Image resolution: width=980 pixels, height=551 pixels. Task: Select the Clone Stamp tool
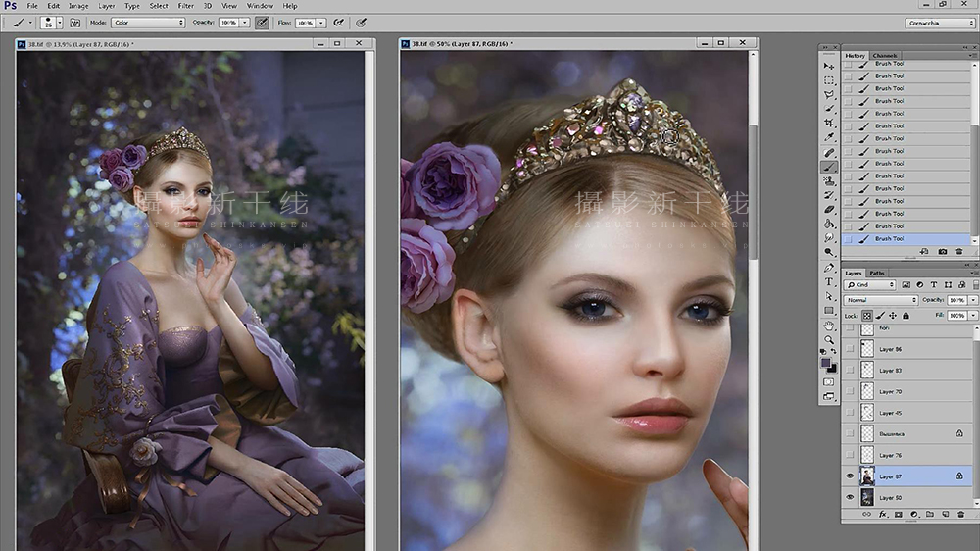(829, 181)
